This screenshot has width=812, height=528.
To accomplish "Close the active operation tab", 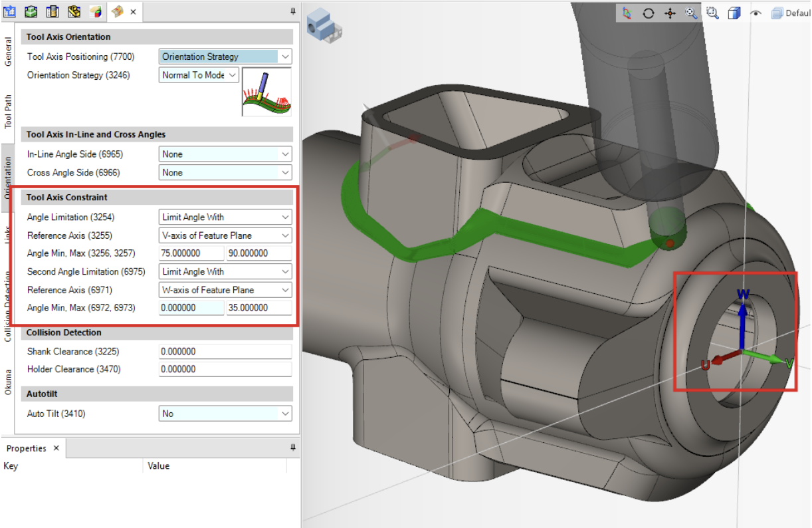I will [x=133, y=11].
